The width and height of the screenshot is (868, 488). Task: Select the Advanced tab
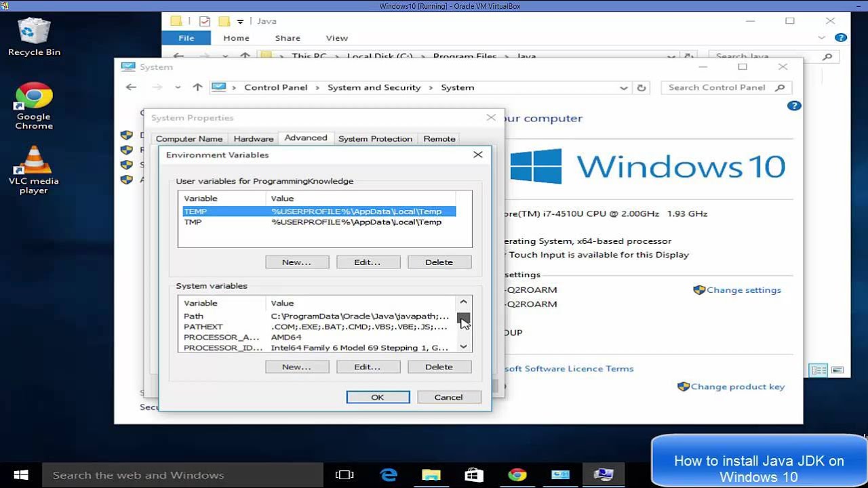(306, 138)
